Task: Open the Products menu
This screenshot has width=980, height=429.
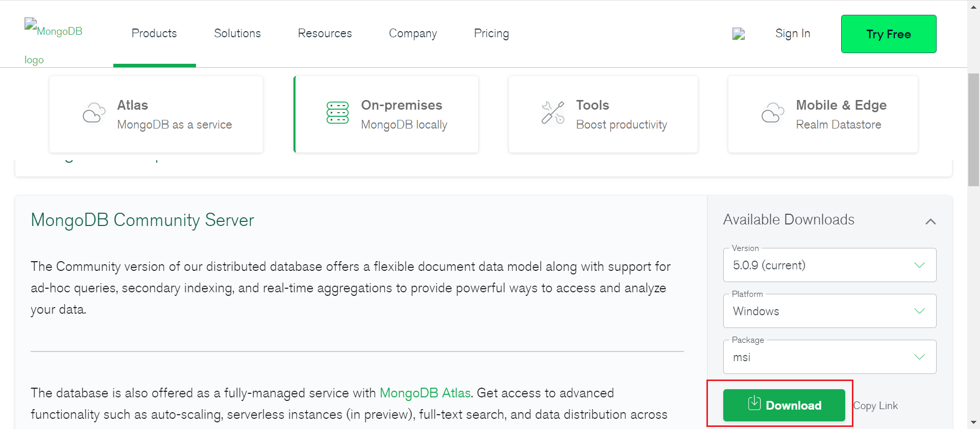Action: [x=154, y=34]
